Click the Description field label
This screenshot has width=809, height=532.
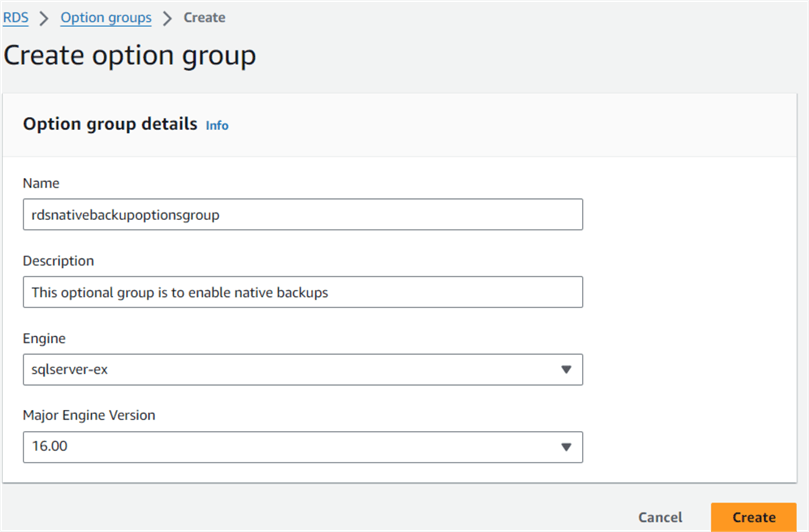(58, 261)
